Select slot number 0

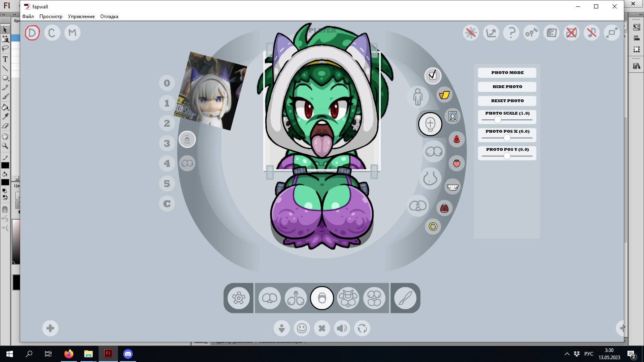pyautogui.click(x=167, y=83)
